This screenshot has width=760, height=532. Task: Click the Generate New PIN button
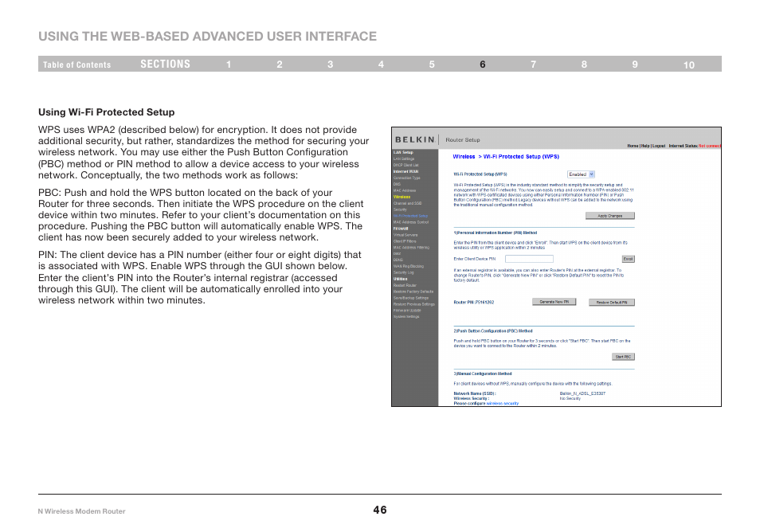coord(554,302)
